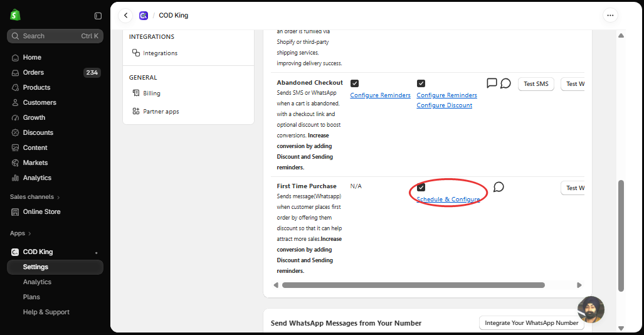This screenshot has height=335, width=644.
Task: Click Integrate Your WhatsApp Number button
Action: (x=532, y=323)
